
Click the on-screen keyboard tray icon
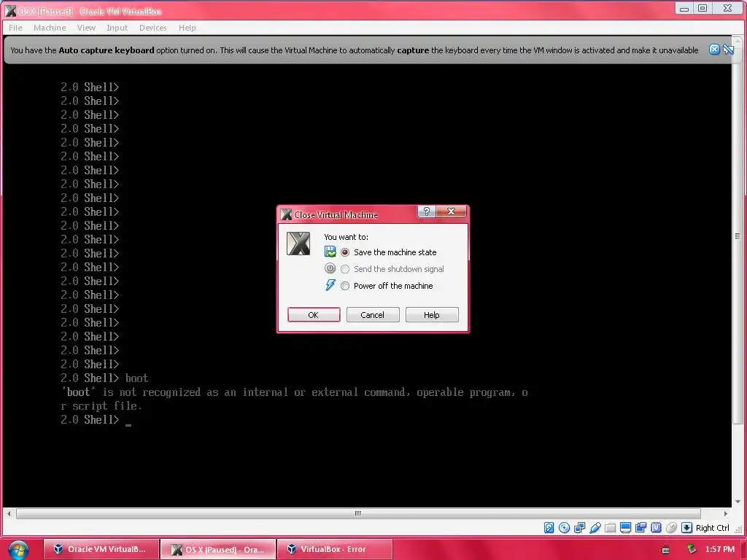665,550
